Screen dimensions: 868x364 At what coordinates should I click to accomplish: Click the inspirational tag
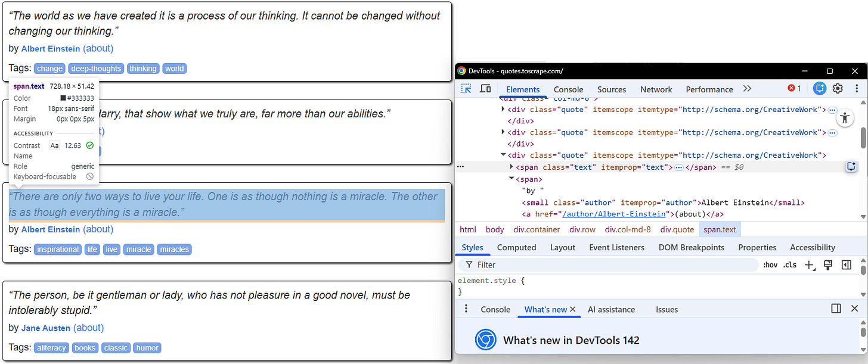58,250
